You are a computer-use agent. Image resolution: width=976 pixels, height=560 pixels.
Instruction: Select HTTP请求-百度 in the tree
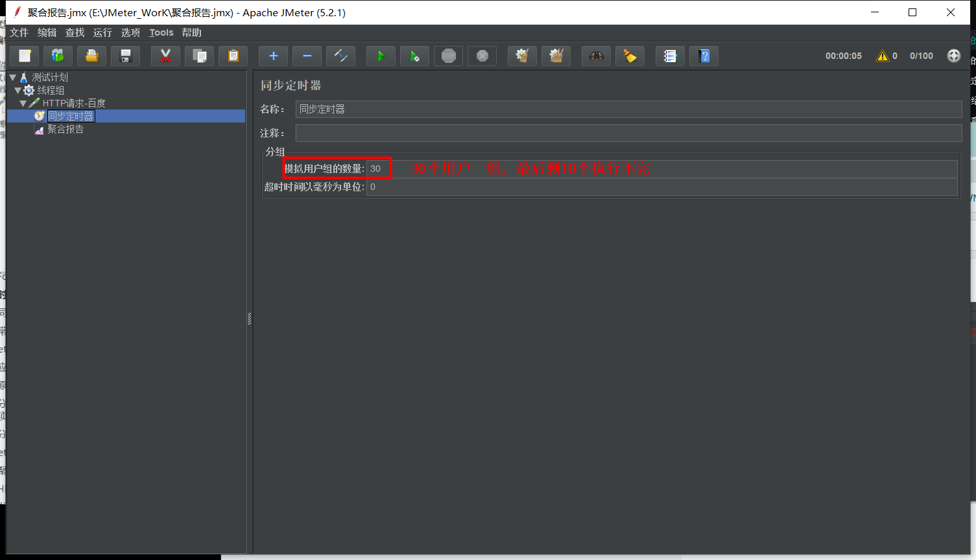(74, 103)
